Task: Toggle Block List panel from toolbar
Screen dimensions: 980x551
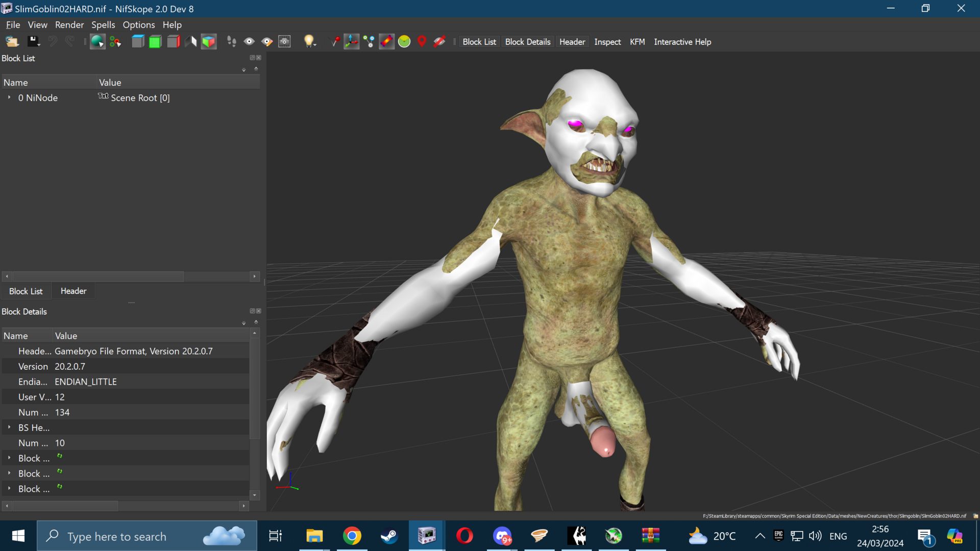Action: (479, 42)
